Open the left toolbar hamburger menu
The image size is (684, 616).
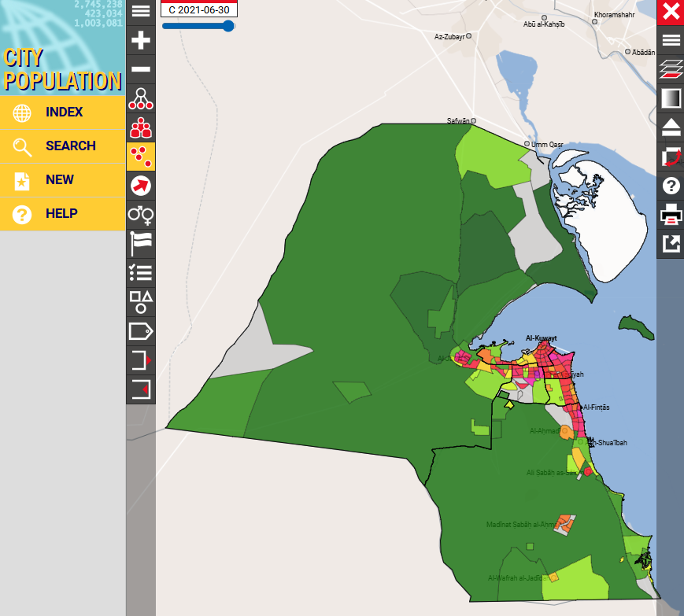140,11
